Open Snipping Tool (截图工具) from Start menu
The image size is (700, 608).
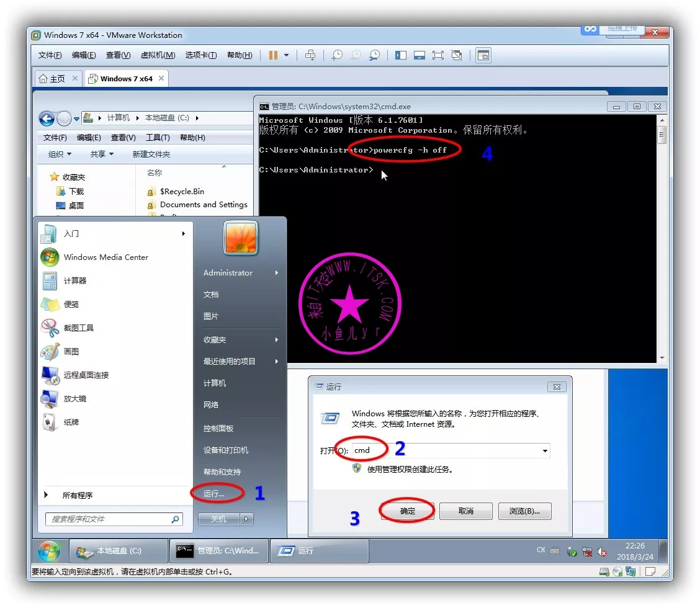(x=79, y=328)
